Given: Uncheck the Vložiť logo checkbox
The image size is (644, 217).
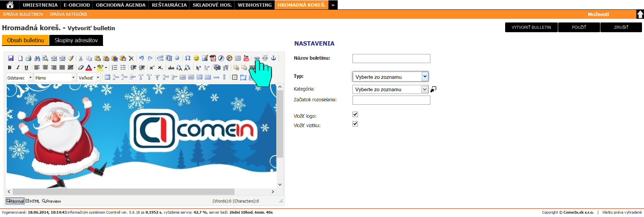Looking at the screenshot, I should point(355,114).
